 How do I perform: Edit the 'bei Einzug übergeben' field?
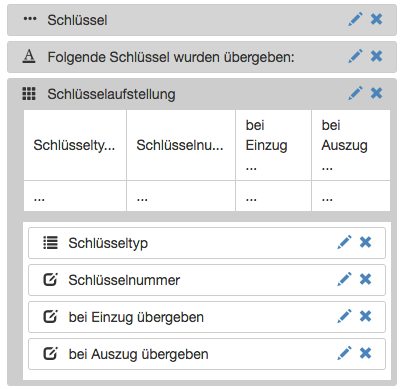[x=344, y=316]
